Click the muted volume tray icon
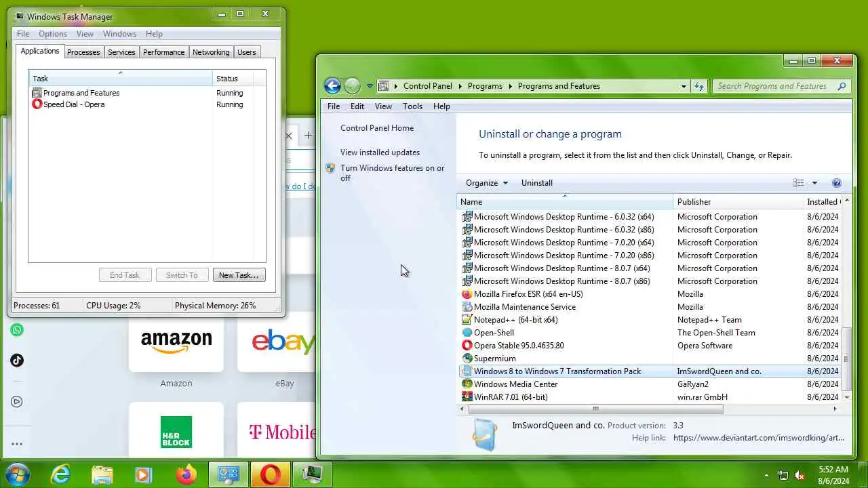 point(800,475)
